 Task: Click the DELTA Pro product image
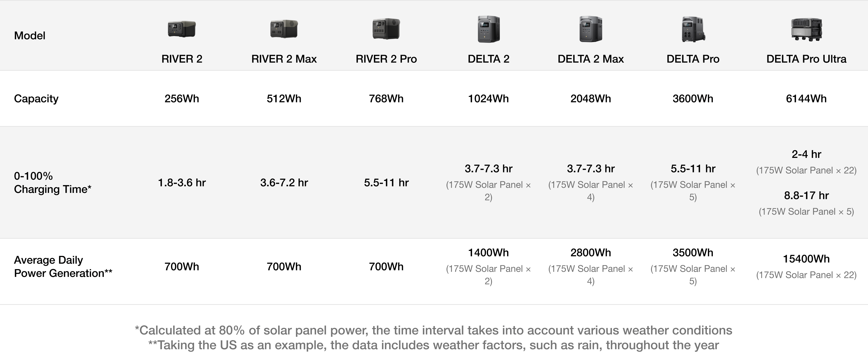point(693,30)
